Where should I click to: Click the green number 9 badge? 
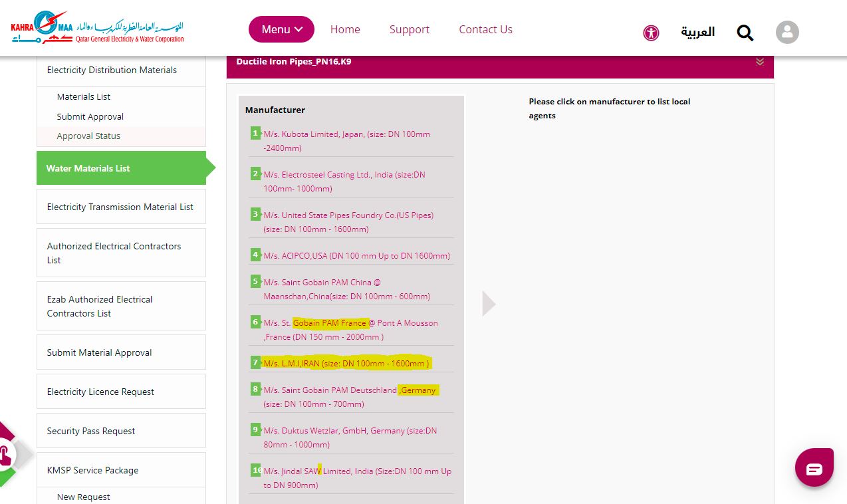click(255, 430)
